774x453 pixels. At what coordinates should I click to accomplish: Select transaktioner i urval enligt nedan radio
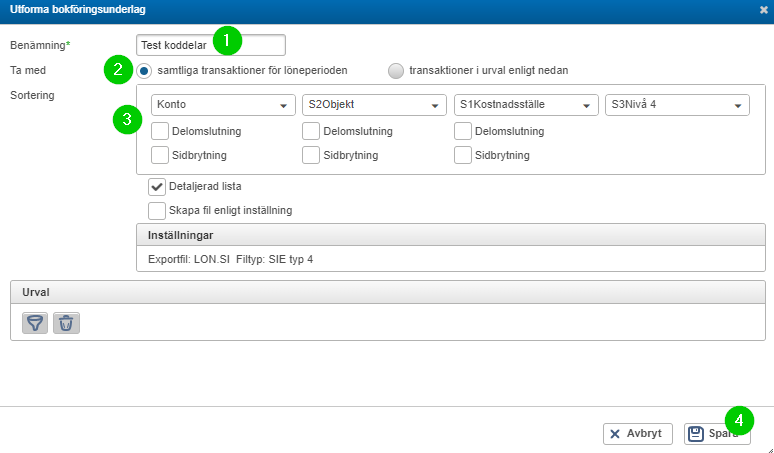pos(396,71)
